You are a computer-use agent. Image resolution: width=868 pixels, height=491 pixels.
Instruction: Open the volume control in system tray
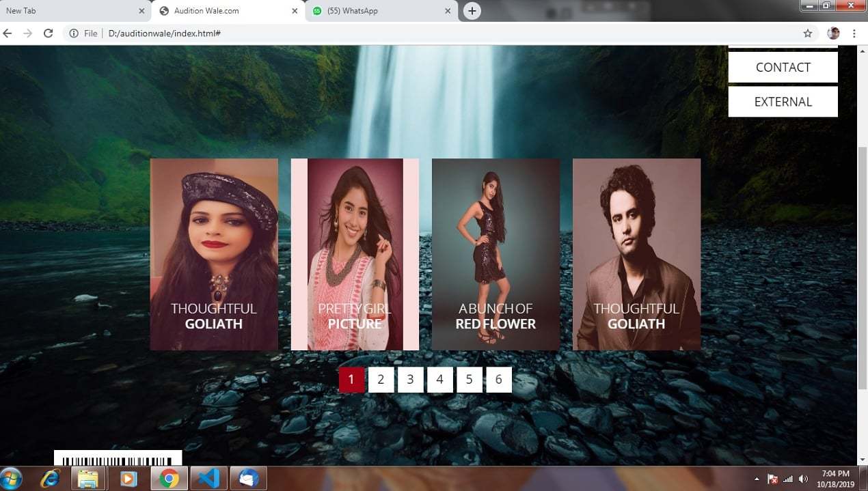coord(803,479)
